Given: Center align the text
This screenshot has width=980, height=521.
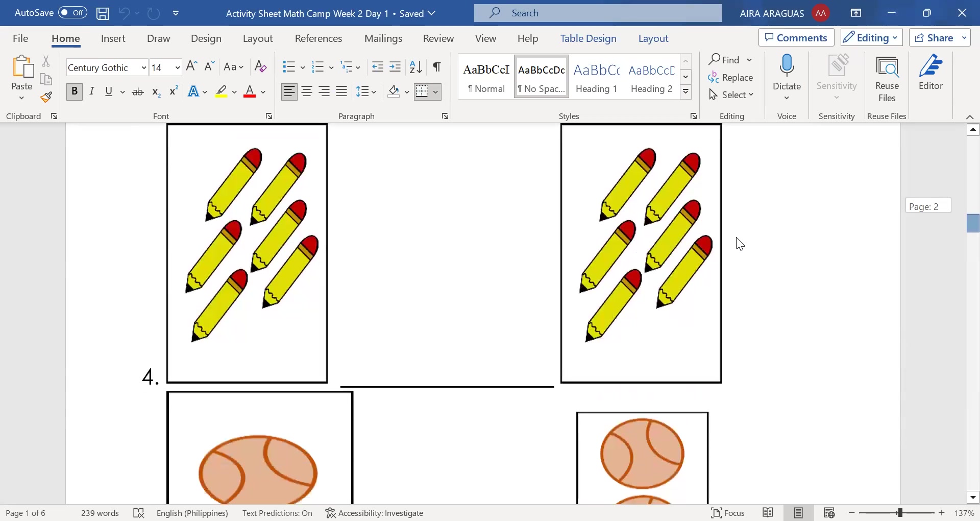Looking at the screenshot, I should click(x=307, y=91).
